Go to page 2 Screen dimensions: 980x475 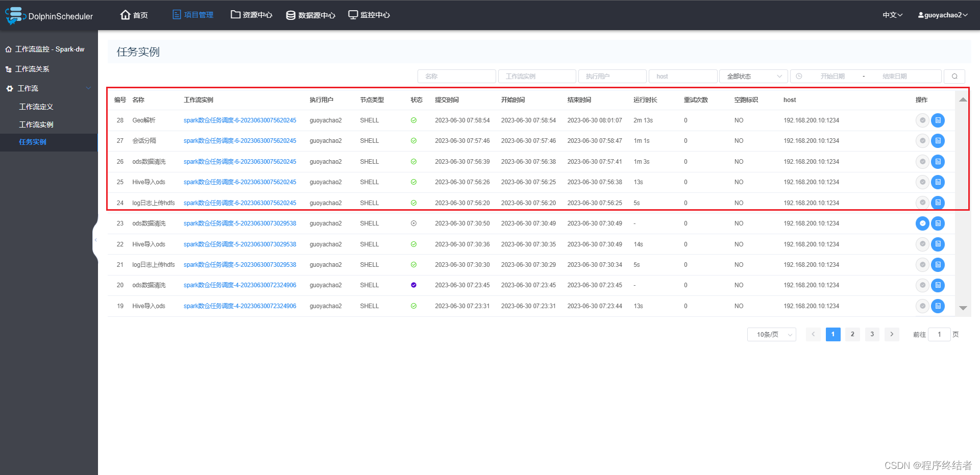tap(852, 334)
